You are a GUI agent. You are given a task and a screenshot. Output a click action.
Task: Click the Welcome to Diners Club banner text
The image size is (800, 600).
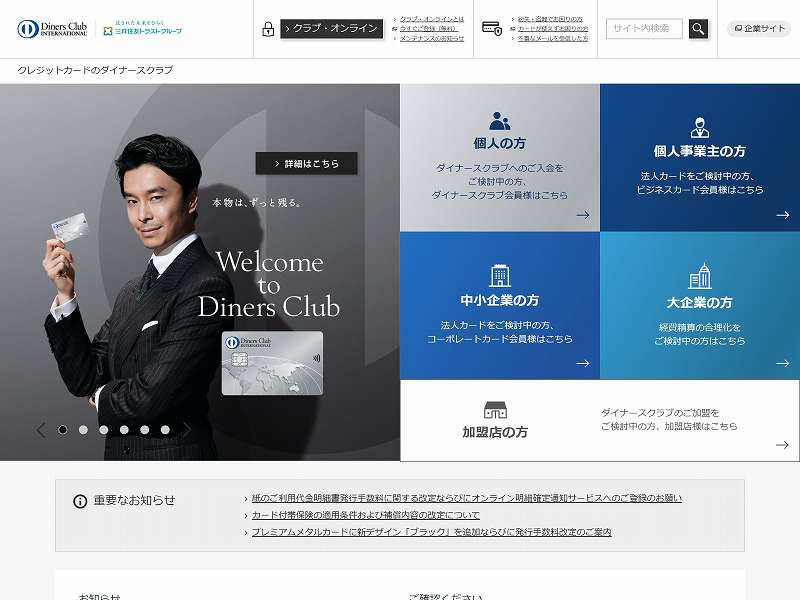click(x=269, y=284)
